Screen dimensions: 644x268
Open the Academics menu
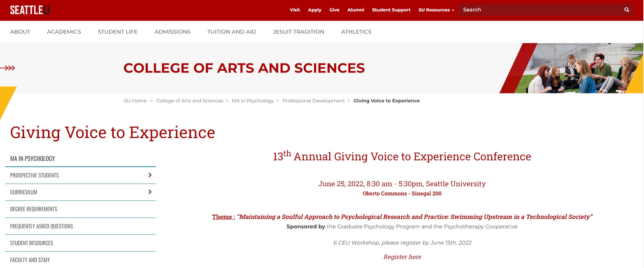coord(64,32)
